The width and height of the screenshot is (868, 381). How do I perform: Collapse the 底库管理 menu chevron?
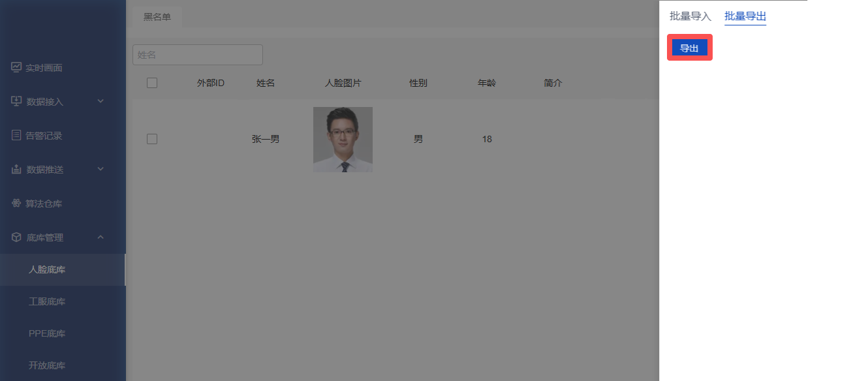pyautogui.click(x=101, y=237)
